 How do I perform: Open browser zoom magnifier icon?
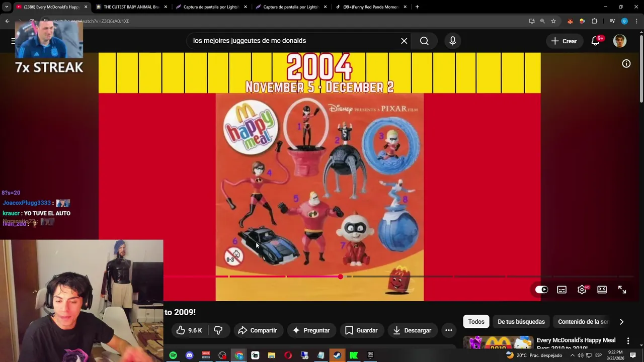[x=542, y=21]
